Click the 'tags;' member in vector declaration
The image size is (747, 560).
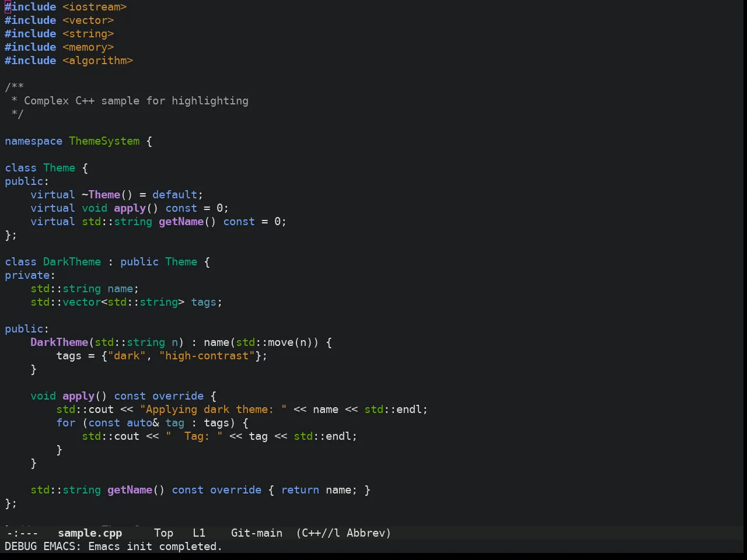(x=207, y=302)
